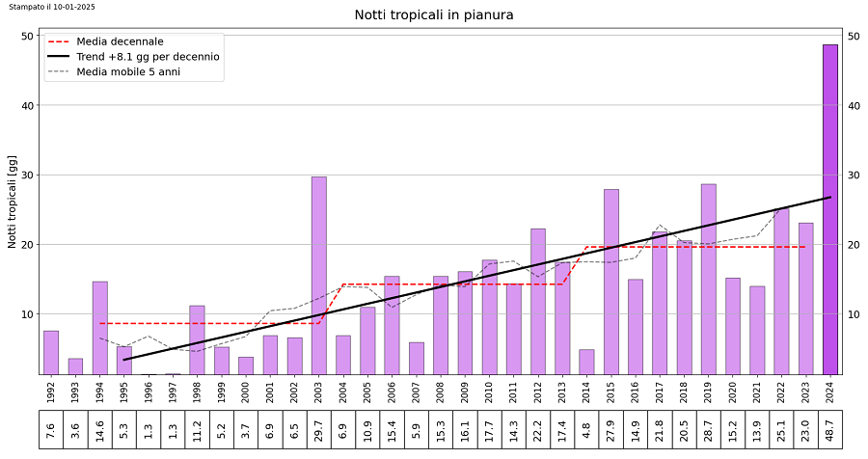Click the table cell showing 7.6
This screenshot has height=459, width=868.
pyautogui.click(x=51, y=429)
